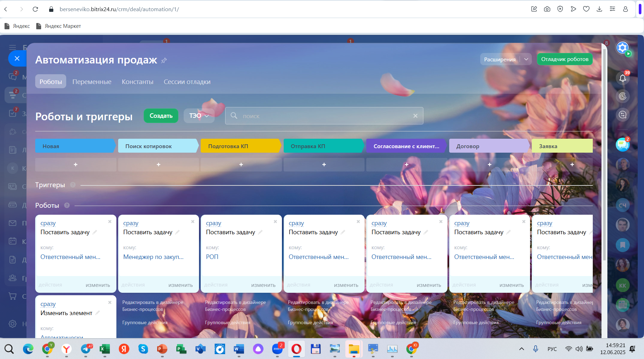
Task: Open Opera browser from the taskbar
Action: (296, 349)
